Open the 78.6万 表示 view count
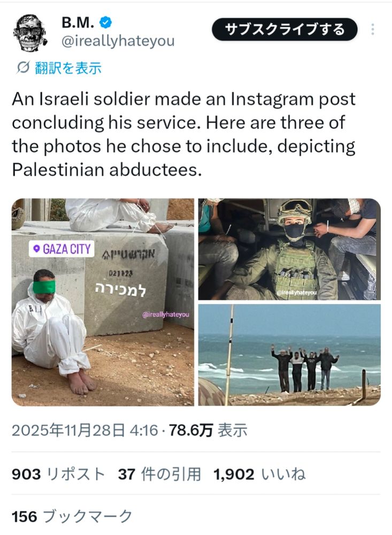Image resolution: width=392 pixels, height=535 pixels. click(x=208, y=430)
